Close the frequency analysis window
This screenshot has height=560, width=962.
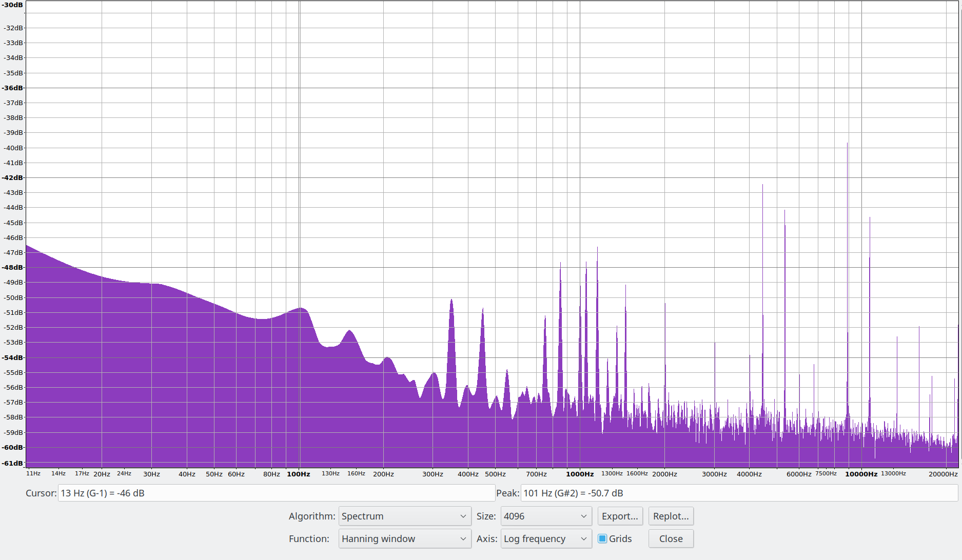[x=671, y=538]
